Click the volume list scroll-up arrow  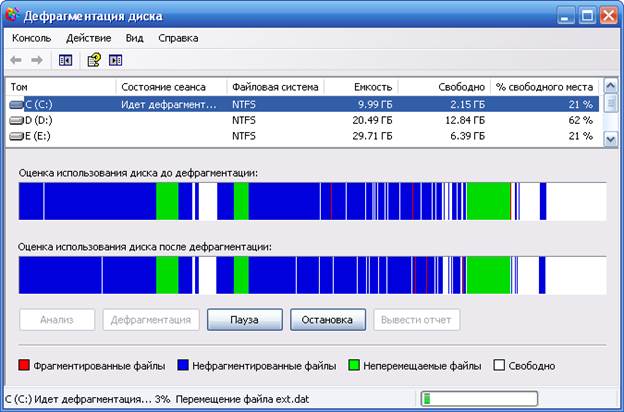point(610,86)
